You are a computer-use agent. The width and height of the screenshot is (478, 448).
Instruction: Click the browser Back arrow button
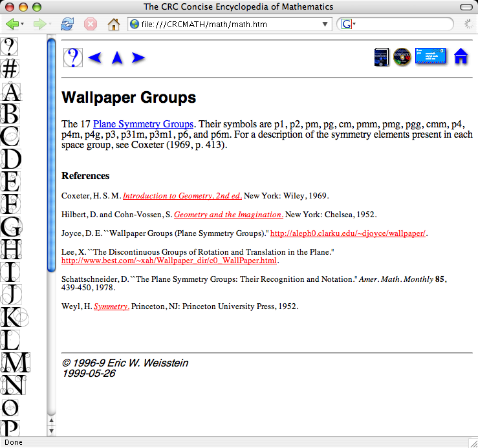tap(12, 25)
